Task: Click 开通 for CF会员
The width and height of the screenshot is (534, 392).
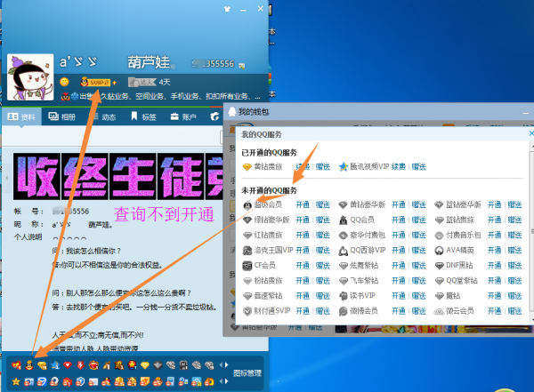Action: (x=303, y=266)
